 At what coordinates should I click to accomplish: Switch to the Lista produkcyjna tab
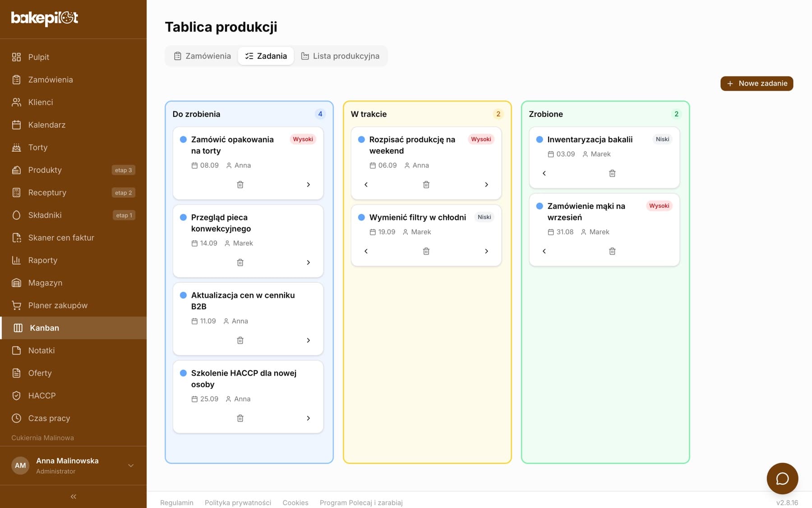(340, 56)
